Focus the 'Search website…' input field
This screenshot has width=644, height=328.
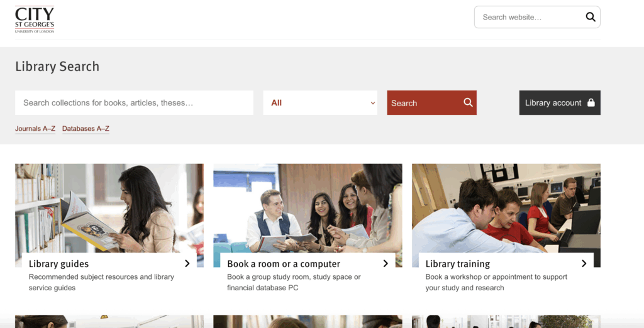(x=528, y=18)
